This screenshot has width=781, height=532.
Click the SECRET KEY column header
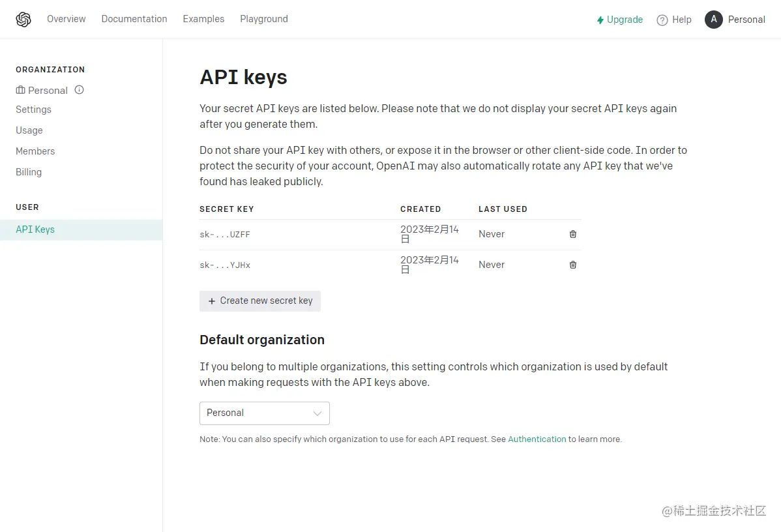coord(227,209)
